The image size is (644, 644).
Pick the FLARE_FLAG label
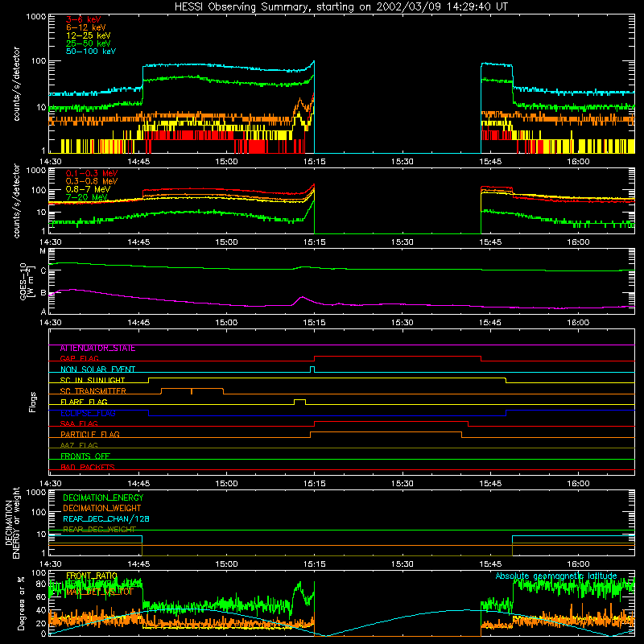pyautogui.click(x=84, y=402)
